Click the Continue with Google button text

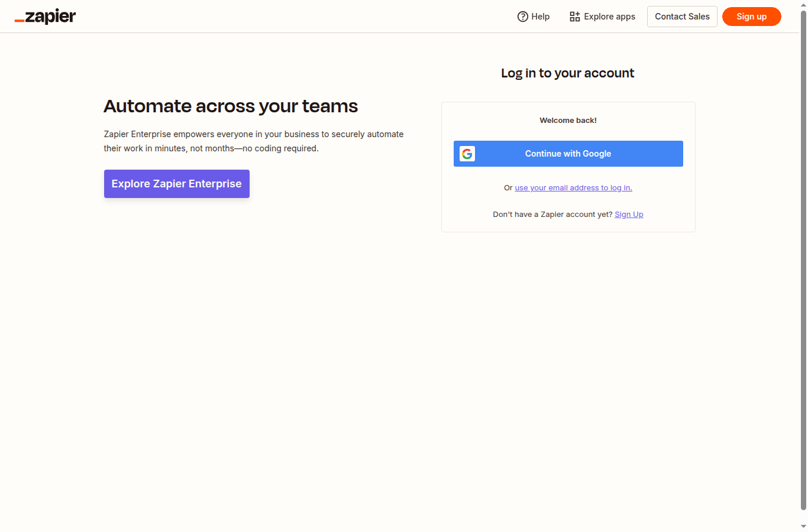tap(568, 154)
